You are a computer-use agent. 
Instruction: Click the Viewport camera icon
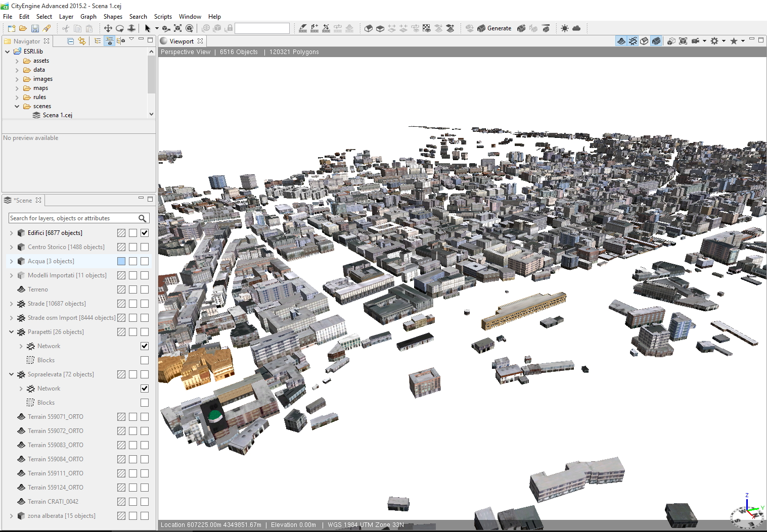(x=695, y=41)
